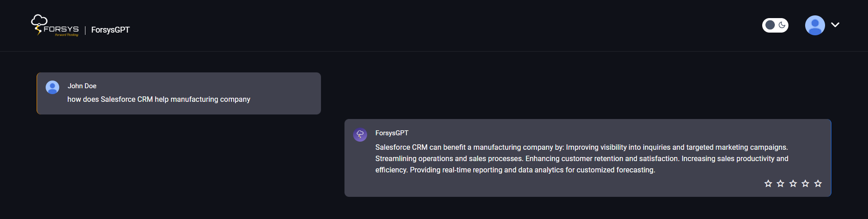Click the Forward Thinking tagline under logo
The width and height of the screenshot is (868, 219).
pos(66,35)
